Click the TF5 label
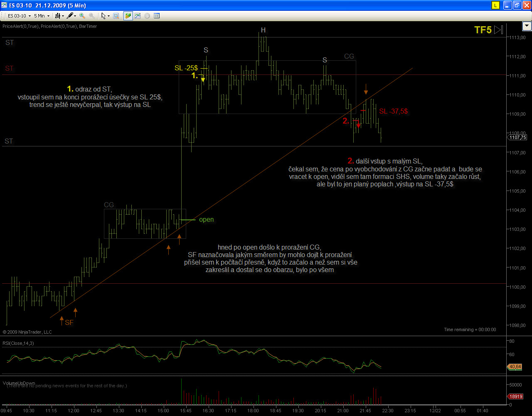The image size is (532, 416). [483, 30]
